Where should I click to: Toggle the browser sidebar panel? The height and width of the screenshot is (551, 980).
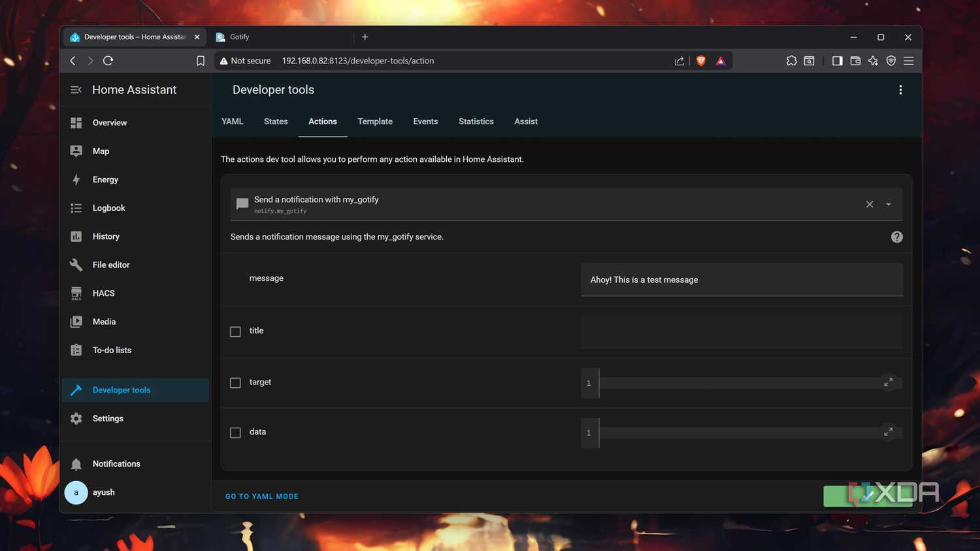tap(837, 61)
